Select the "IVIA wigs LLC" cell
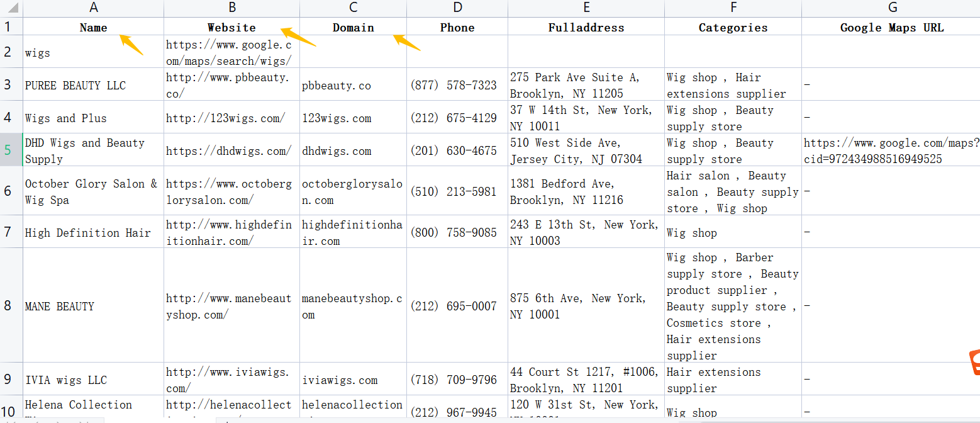 [x=94, y=379]
